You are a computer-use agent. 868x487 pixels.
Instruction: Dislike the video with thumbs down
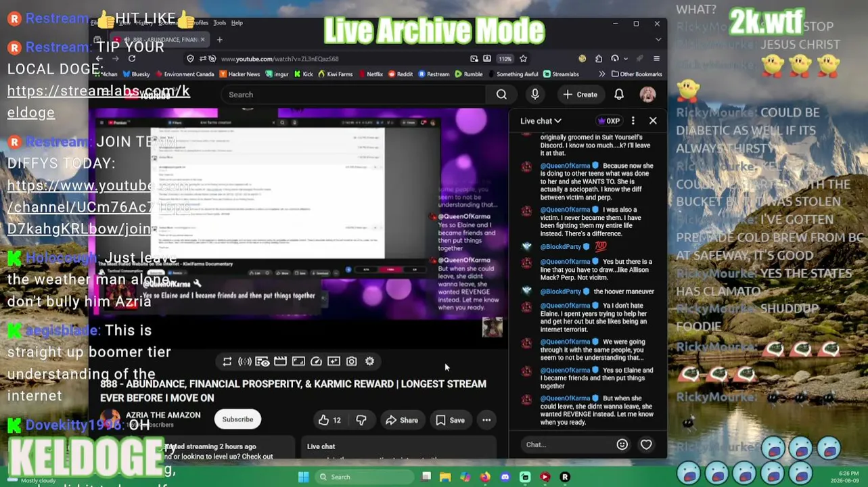tap(361, 420)
